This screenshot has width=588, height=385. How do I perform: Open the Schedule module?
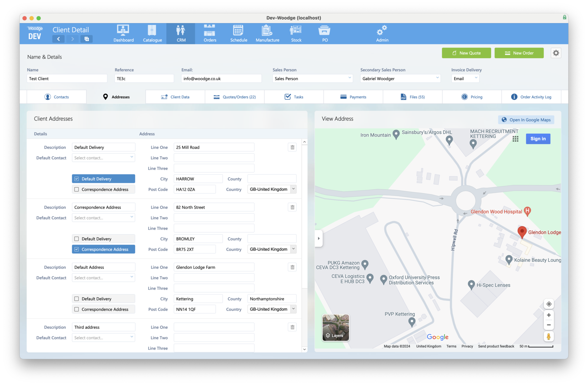pyautogui.click(x=238, y=34)
